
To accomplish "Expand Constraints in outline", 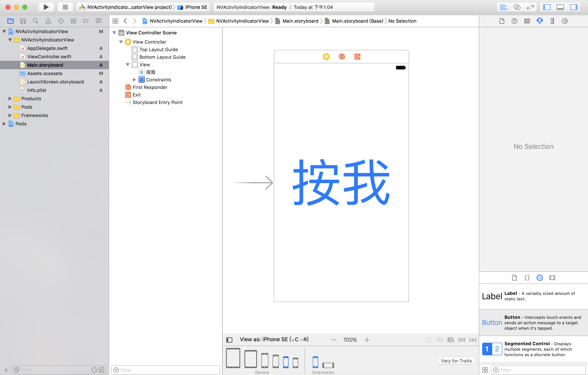I will (x=134, y=80).
